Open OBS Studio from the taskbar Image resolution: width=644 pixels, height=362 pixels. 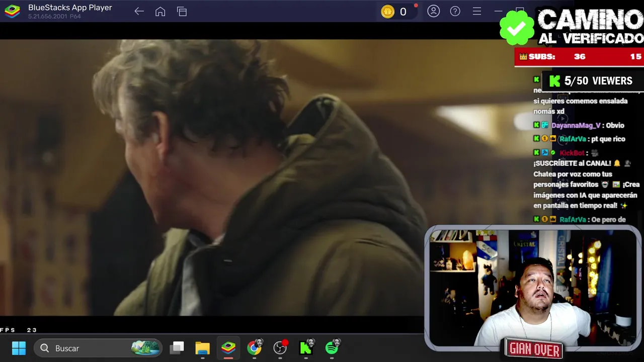pyautogui.click(x=280, y=347)
